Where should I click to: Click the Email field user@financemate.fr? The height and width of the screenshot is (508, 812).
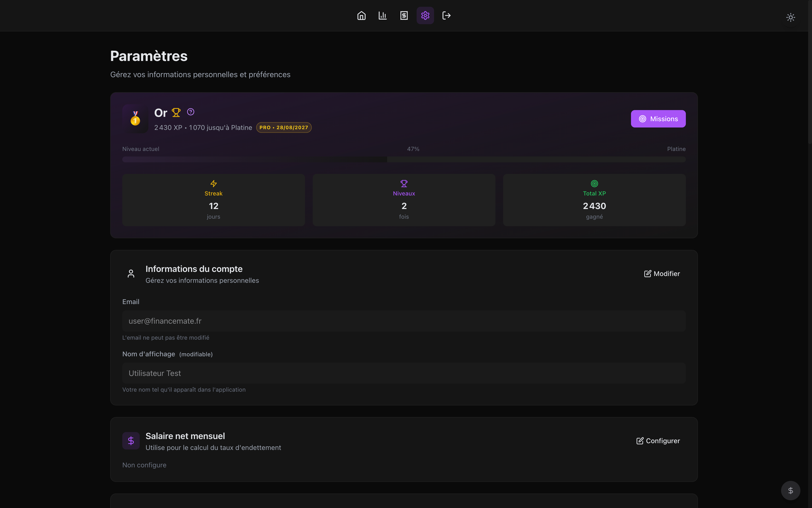coord(404,321)
